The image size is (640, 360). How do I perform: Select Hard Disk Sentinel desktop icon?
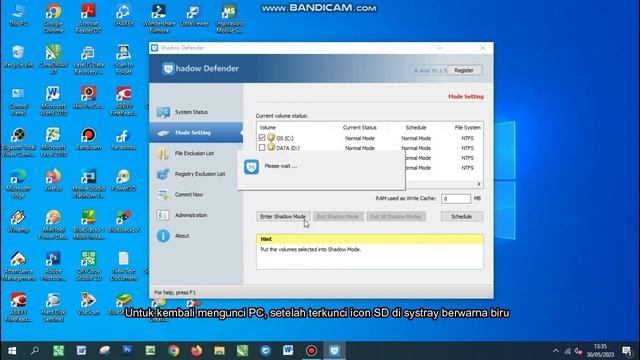pos(53,307)
